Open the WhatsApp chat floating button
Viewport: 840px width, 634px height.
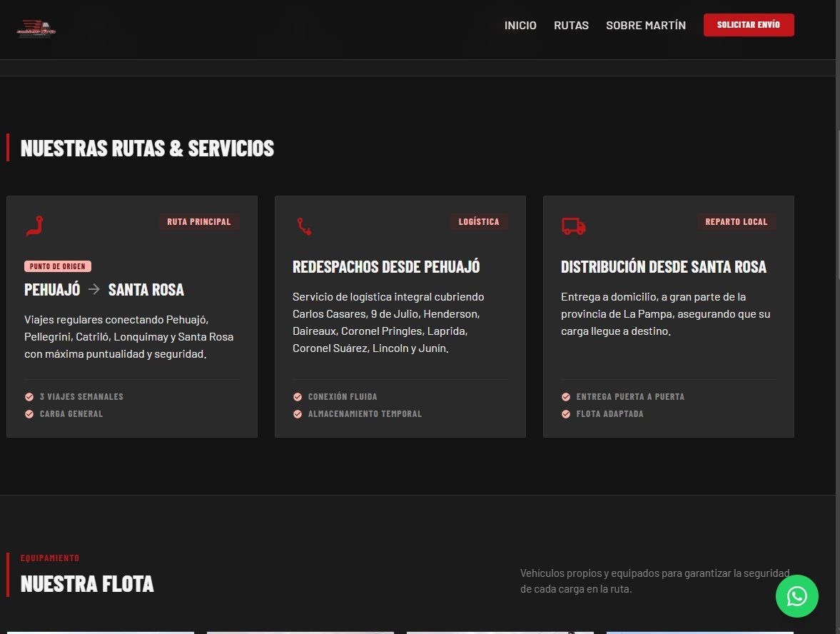pyautogui.click(x=796, y=596)
